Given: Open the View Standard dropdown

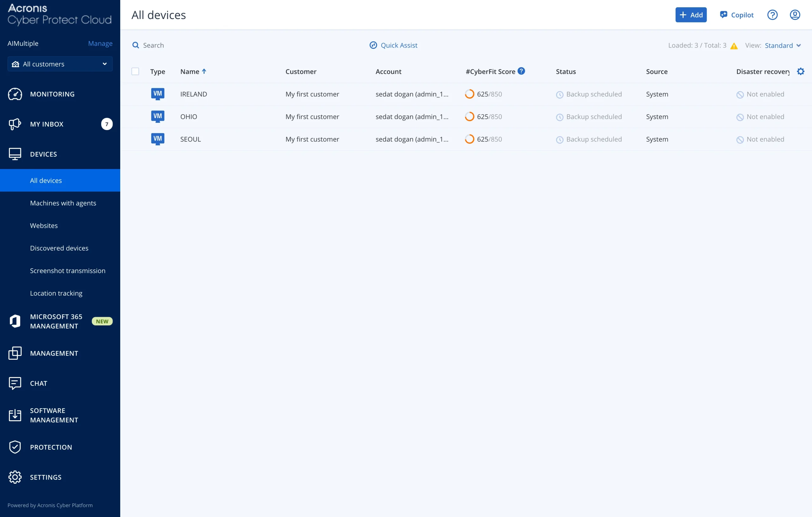Looking at the screenshot, I should (783, 45).
